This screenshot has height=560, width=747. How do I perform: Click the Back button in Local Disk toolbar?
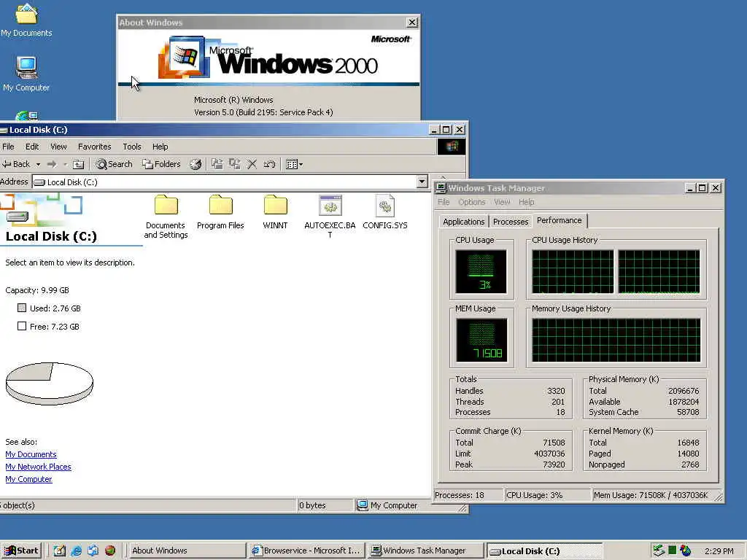point(16,164)
